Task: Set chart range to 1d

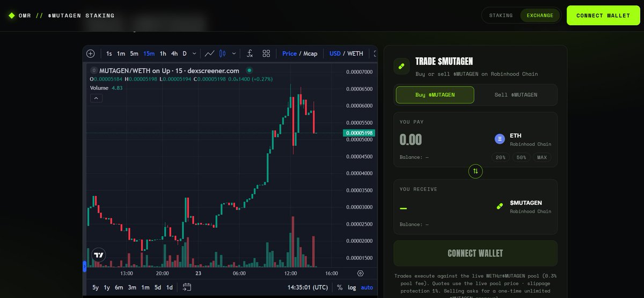Action: point(169,287)
